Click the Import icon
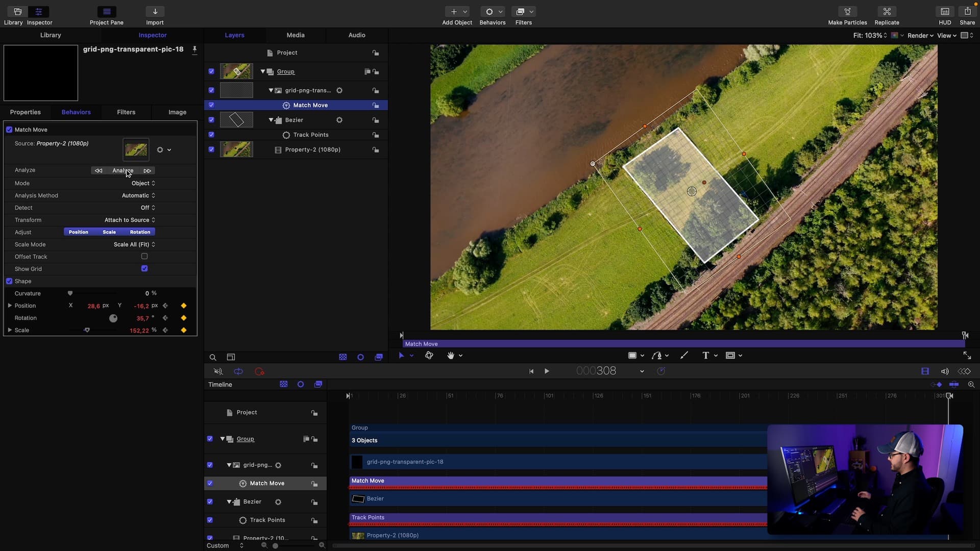Screen dimensions: 980x551 (x=155, y=12)
